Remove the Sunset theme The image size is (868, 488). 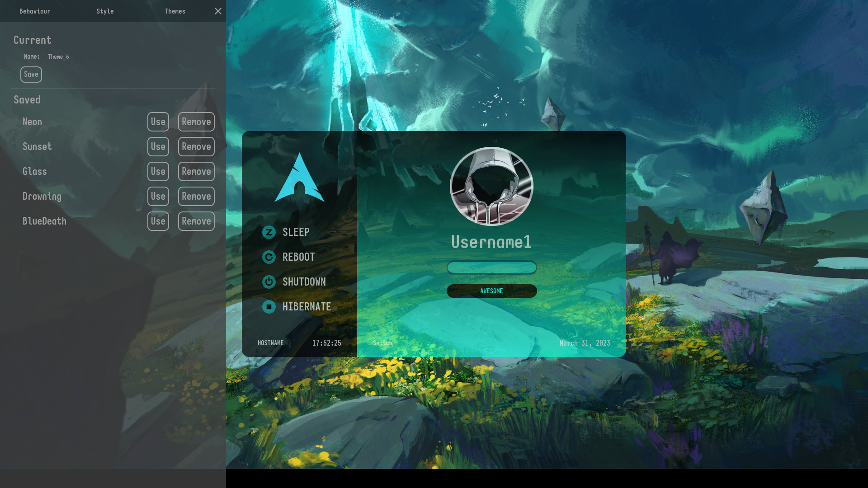196,147
